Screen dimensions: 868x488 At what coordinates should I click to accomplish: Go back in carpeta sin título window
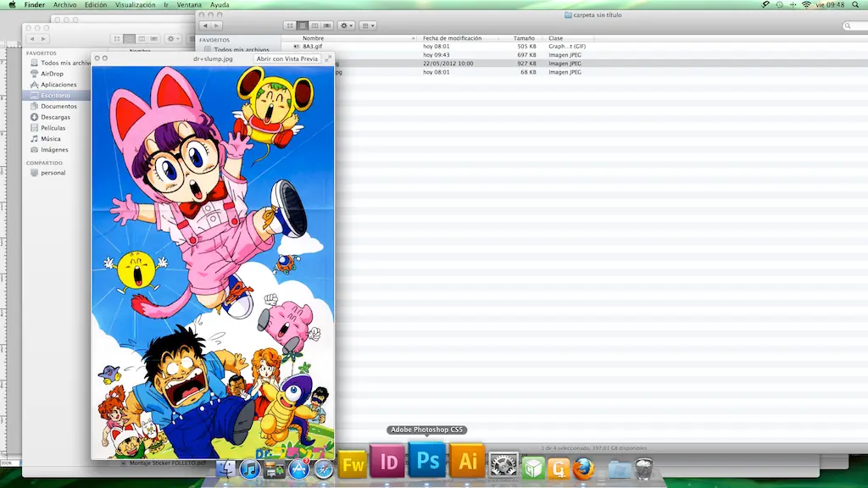pos(205,25)
